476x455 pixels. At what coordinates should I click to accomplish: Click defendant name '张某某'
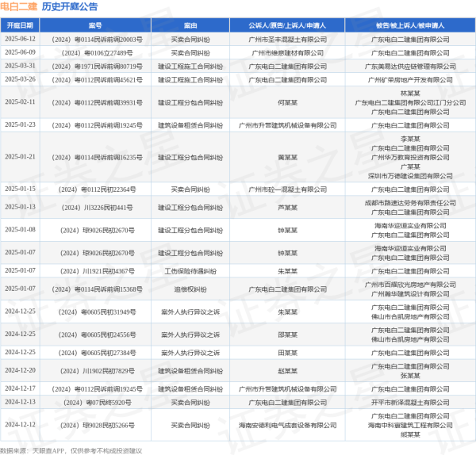click(410, 376)
